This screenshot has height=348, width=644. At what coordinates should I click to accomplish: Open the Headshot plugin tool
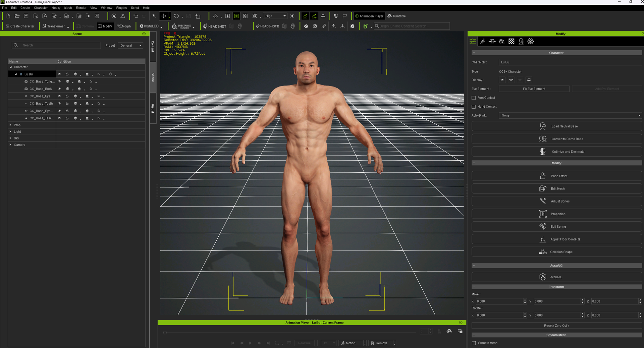pyautogui.click(x=215, y=26)
